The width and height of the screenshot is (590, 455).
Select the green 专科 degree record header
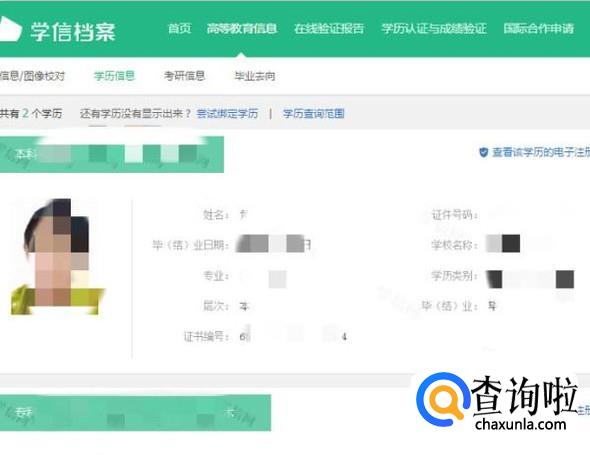click(x=135, y=413)
